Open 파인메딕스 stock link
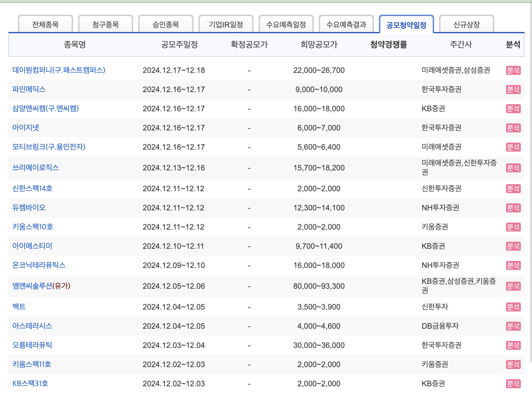532x393 pixels. tap(29, 89)
